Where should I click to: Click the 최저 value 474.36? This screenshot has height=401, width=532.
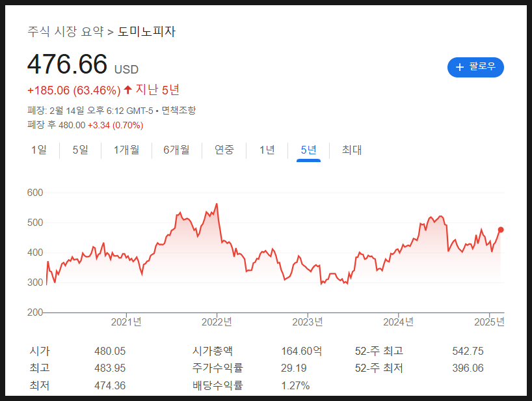(x=110, y=386)
